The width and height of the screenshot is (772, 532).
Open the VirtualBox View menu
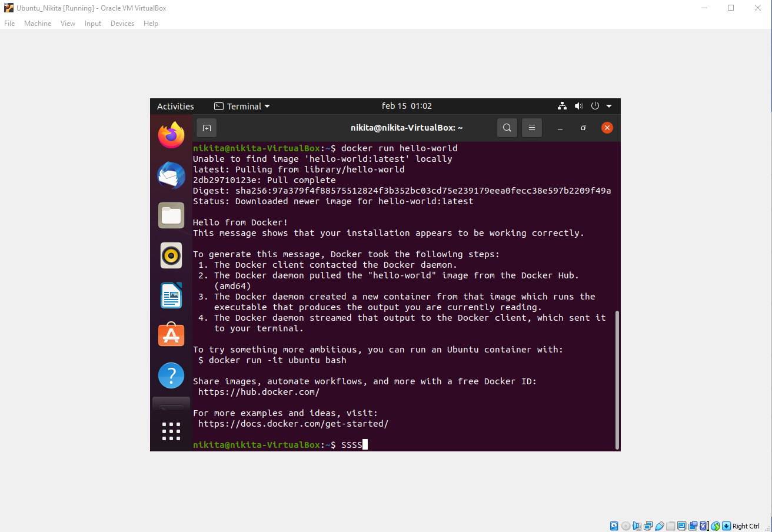coord(68,24)
